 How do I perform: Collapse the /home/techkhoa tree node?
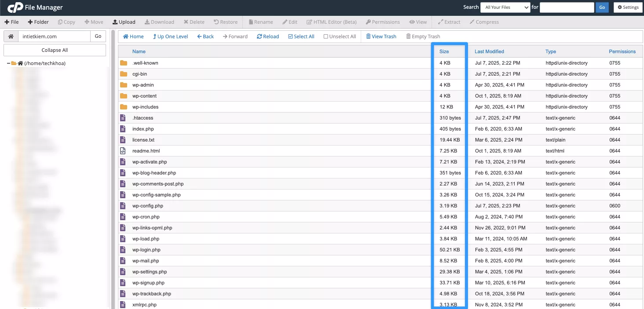click(x=8, y=63)
